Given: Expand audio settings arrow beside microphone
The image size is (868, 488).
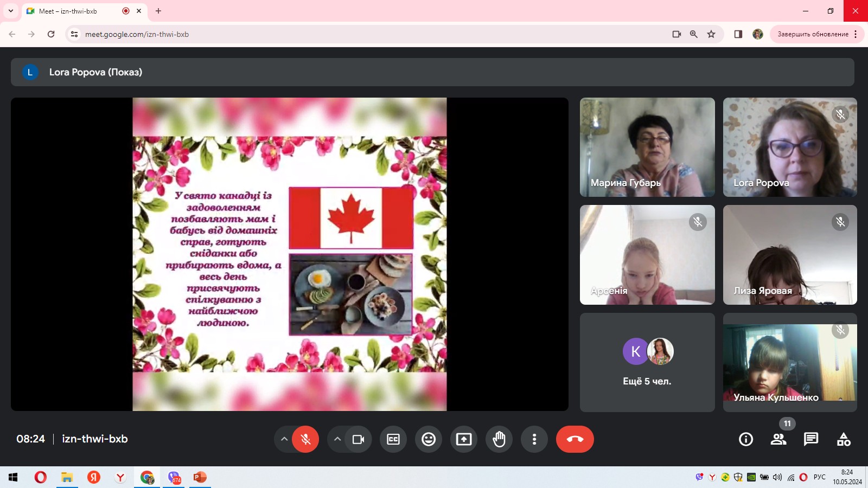Looking at the screenshot, I should pos(284,439).
